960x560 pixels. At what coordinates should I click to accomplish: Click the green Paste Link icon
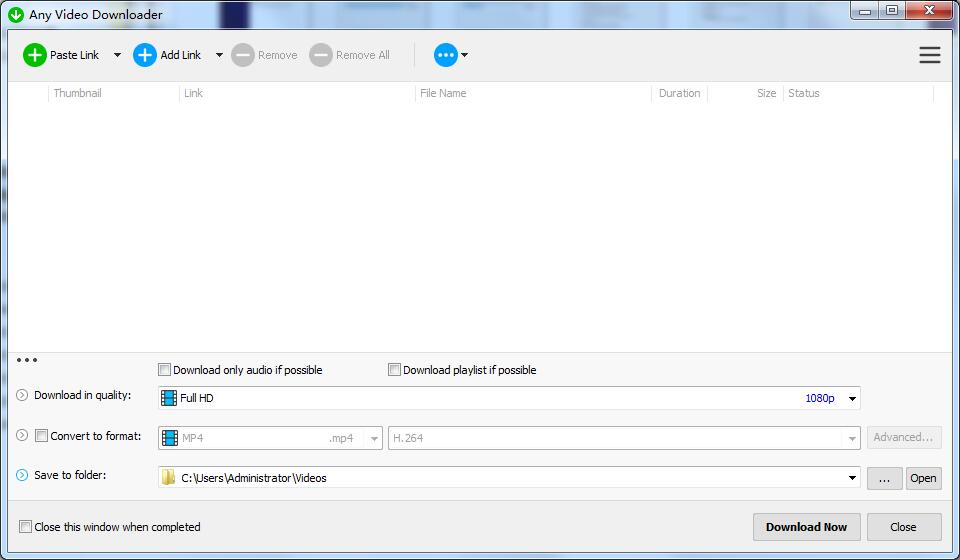click(x=35, y=55)
